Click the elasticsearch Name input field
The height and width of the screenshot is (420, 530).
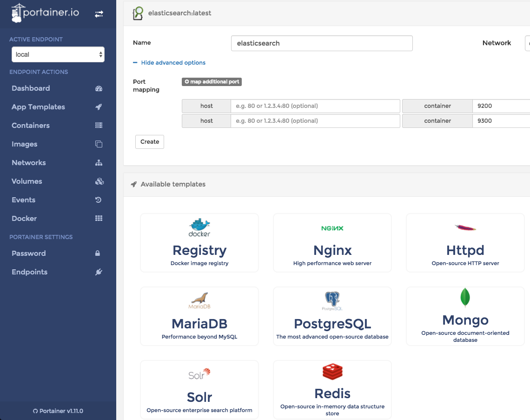pos(322,43)
